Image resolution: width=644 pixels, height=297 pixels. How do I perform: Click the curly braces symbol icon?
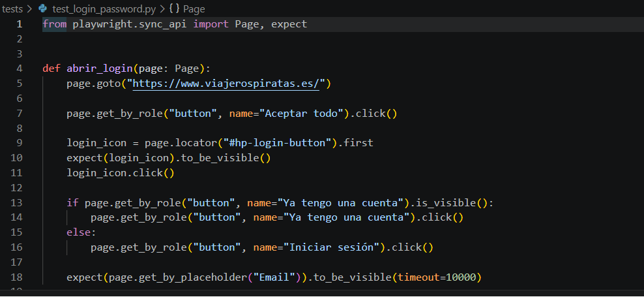click(x=174, y=8)
